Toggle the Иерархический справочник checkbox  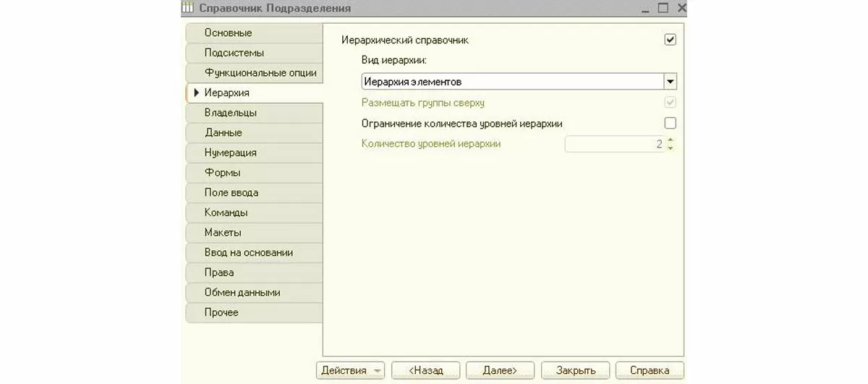[670, 40]
